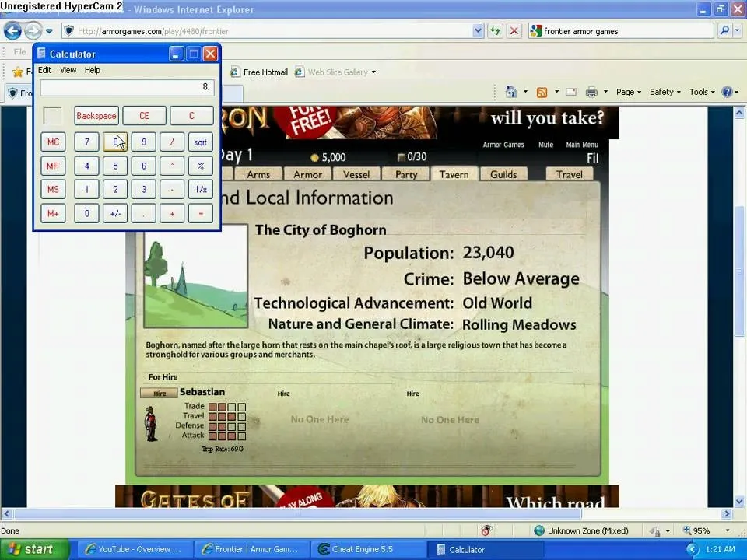The height and width of the screenshot is (560, 747).
Task: Click the Calculator 7 key
Action: tap(86, 142)
